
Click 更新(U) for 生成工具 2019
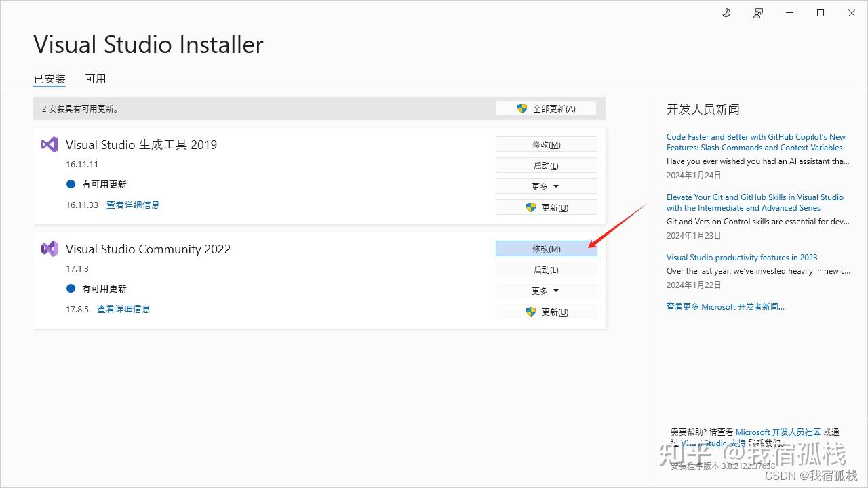(546, 207)
